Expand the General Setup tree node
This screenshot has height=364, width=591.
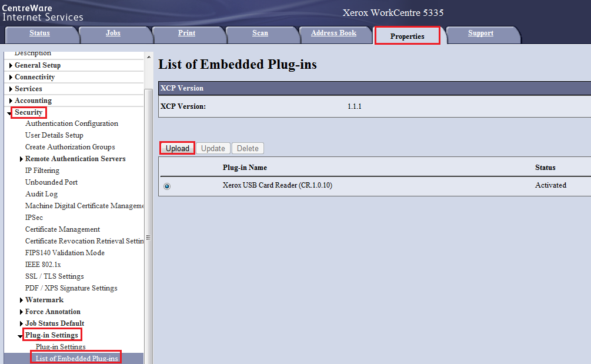[x=11, y=65]
